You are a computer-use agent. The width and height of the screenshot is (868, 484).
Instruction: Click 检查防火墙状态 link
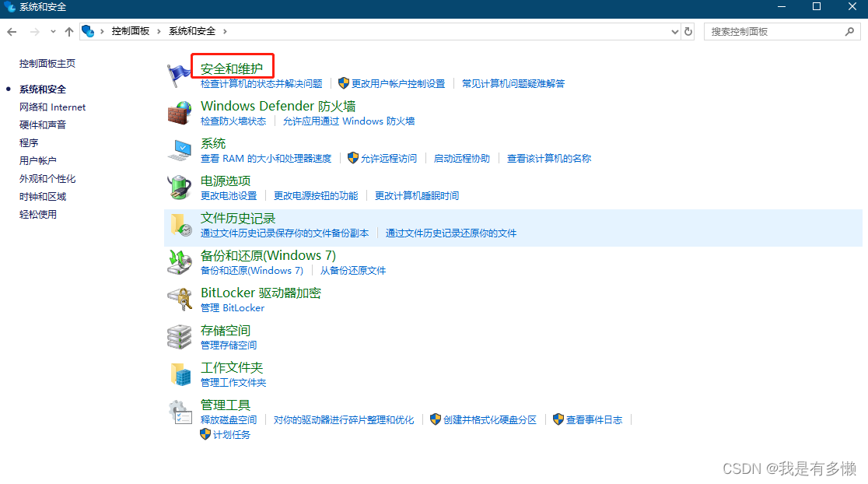coord(233,121)
